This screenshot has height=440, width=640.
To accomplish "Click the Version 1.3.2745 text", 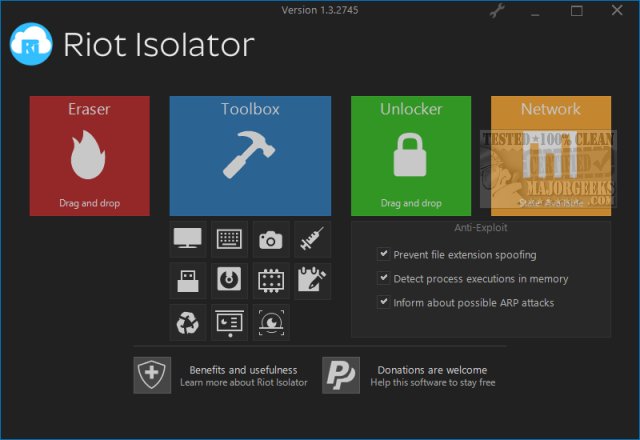I will click(x=320, y=10).
